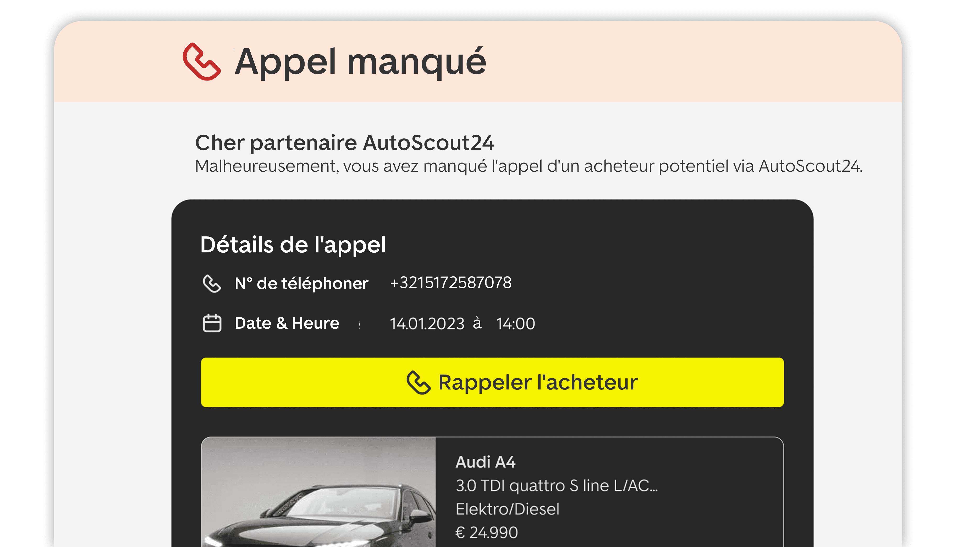980x547 pixels.
Task: Click the date 14.01.2023
Action: (x=427, y=324)
